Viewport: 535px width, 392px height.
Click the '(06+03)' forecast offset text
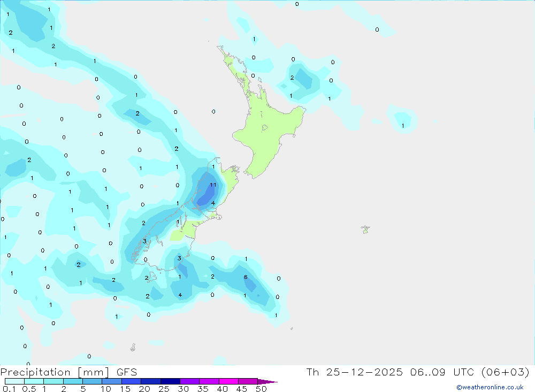click(x=506, y=372)
